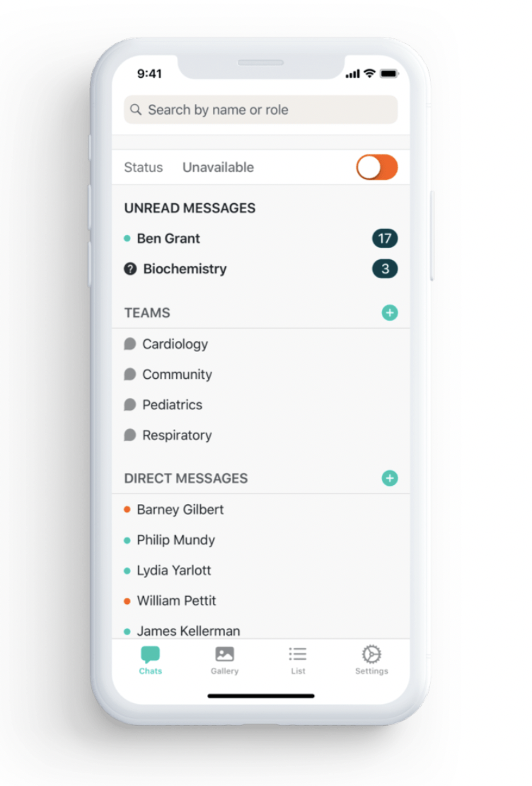This screenshot has height=786, width=532.
Task: Switch to the List tab
Action: pos(298,660)
